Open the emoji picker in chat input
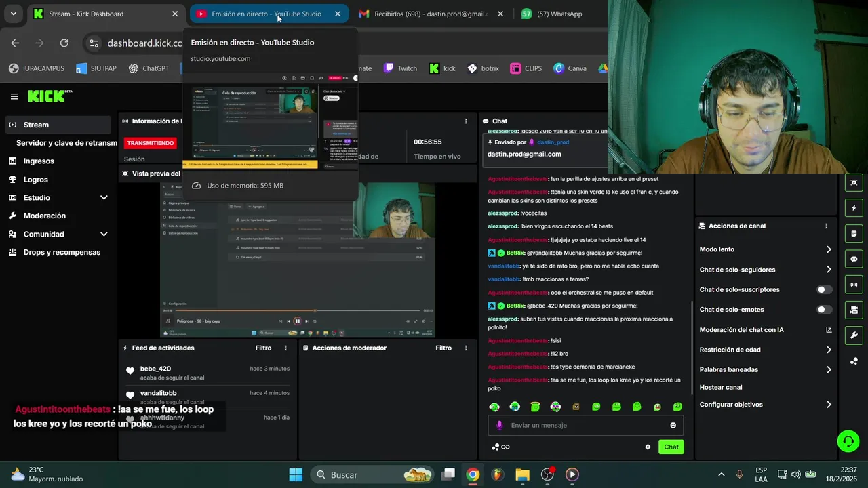Viewport: 868px width, 488px height. click(x=673, y=425)
